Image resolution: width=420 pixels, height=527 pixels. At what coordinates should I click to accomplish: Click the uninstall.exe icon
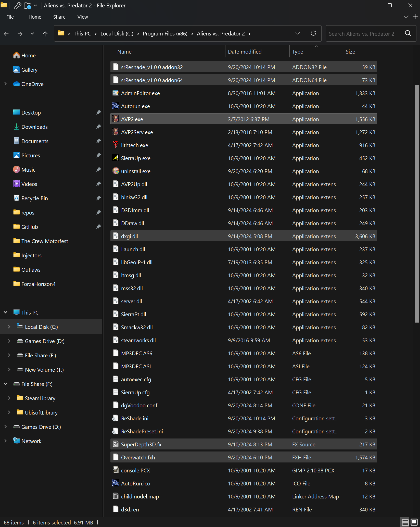116,171
